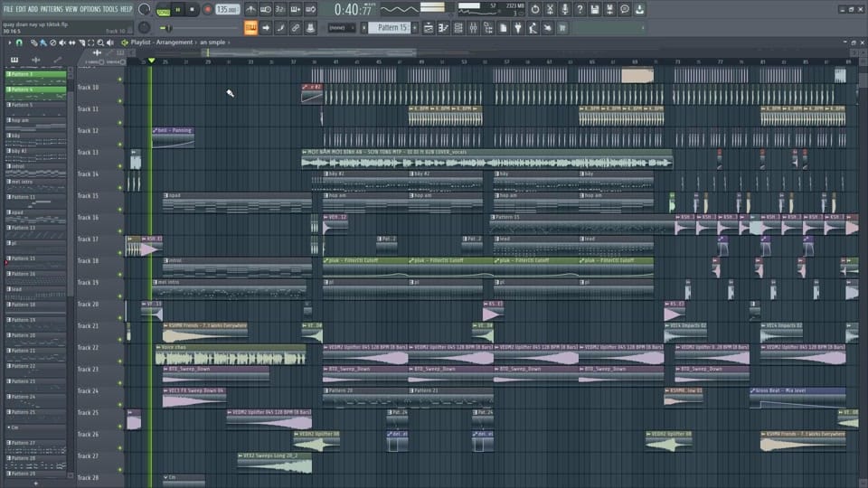This screenshot has width=868, height=488.
Task: Open the TOOLS menu
Action: (x=110, y=9)
